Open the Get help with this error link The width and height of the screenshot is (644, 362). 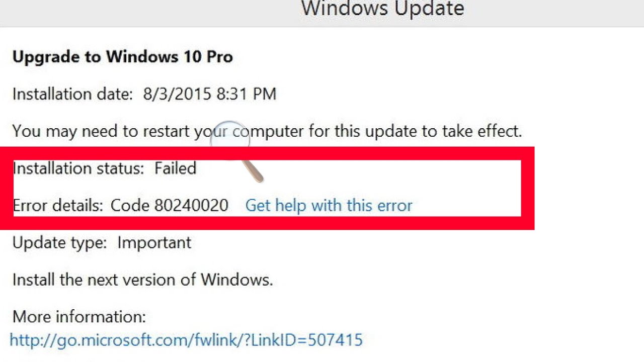point(329,205)
